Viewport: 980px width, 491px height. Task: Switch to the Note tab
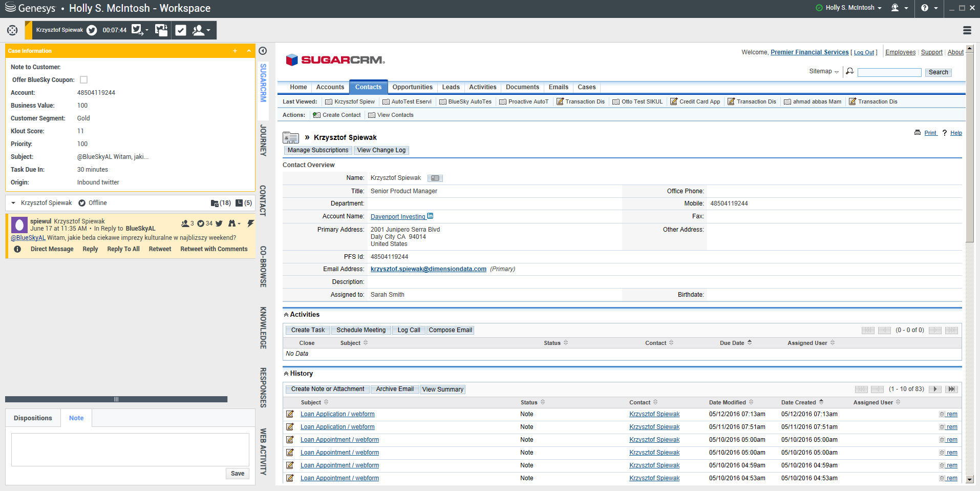(x=76, y=418)
